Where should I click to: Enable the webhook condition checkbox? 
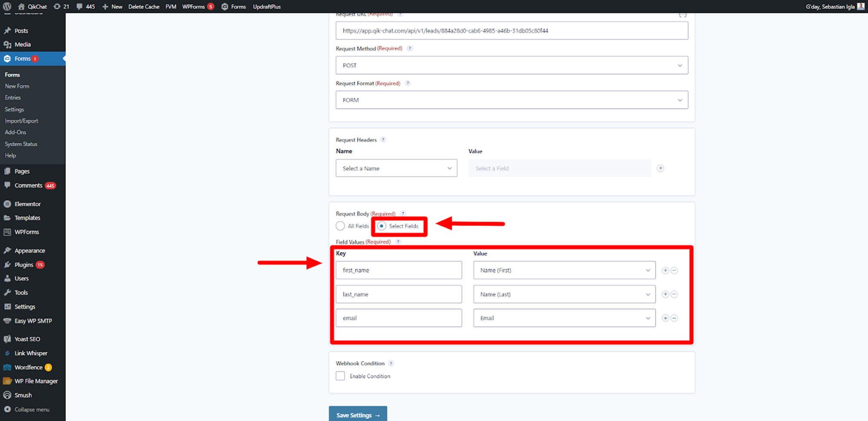click(340, 376)
